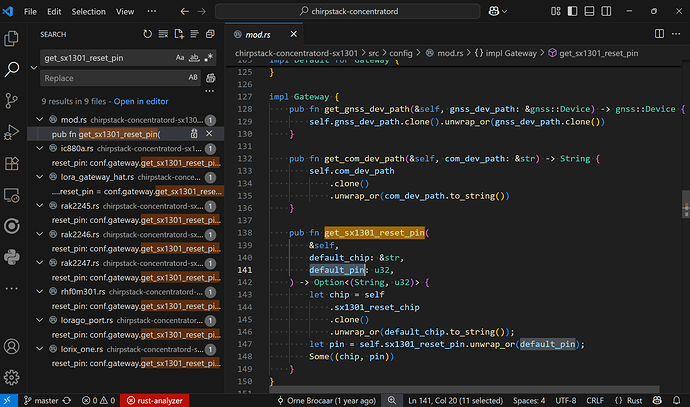This screenshot has height=407, width=690.
Task: Open the Search view in activity bar
Action: pos(11,69)
